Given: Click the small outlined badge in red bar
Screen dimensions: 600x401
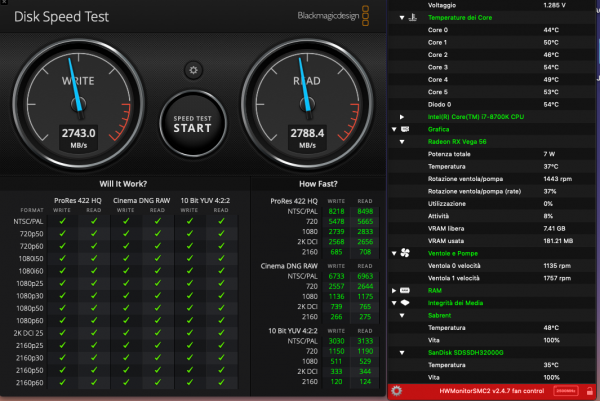Looking at the screenshot, I should [566, 391].
